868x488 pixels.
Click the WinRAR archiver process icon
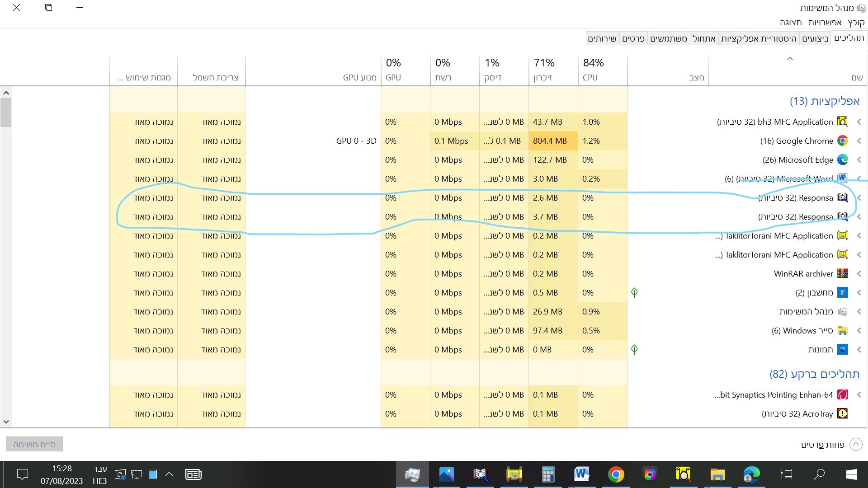tap(842, 273)
